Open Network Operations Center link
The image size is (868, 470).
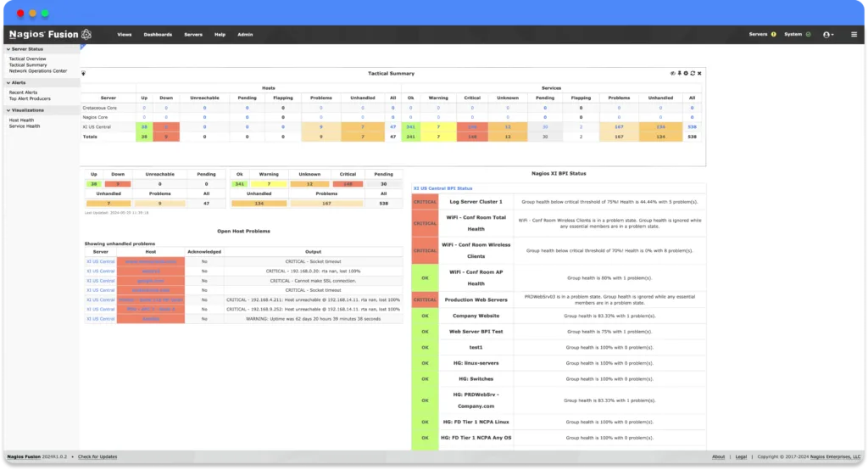pyautogui.click(x=37, y=71)
